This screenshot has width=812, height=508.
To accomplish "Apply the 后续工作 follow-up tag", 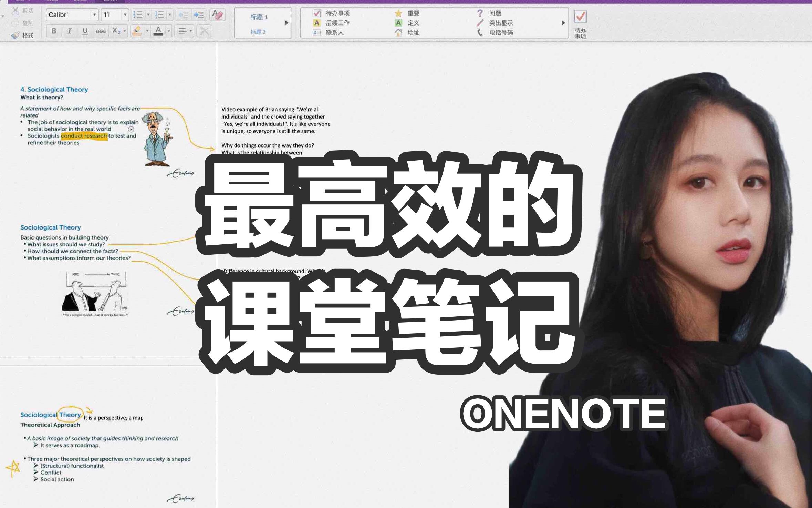I will 331,23.
